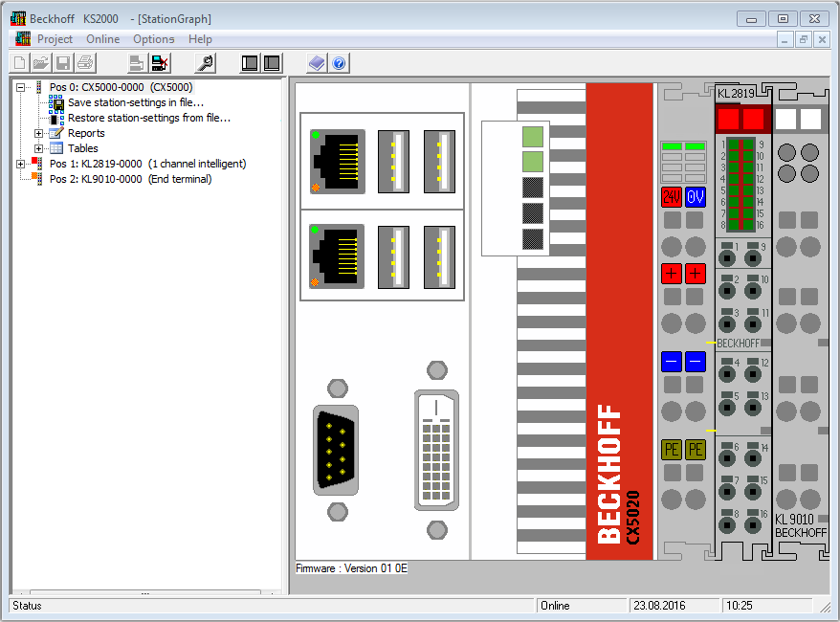Image resolution: width=840 pixels, height=622 pixels.
Task: Click the left red plus contact
Action: tap(672, 274)
